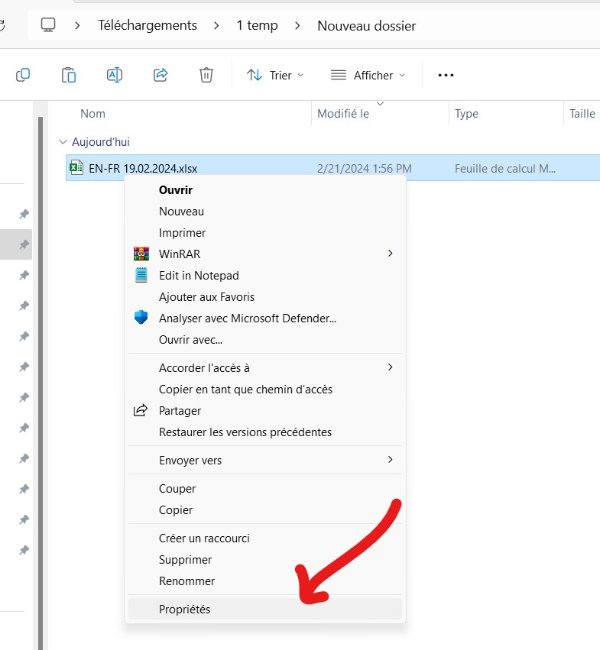Click the Paste clipboard icon in toolbar
Screen dimensions: 600x650
click(69, 75)
